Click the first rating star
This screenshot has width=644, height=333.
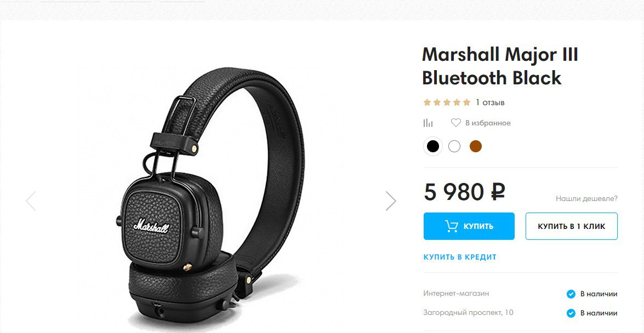pyautogui.click(x=427, y=102)
